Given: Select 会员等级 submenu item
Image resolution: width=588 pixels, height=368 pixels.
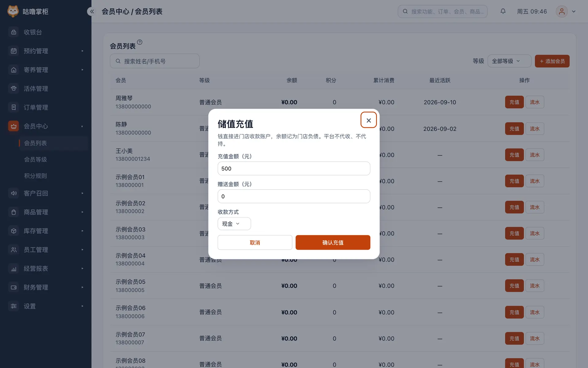Looking at the screenshot, I should (35, 159).
